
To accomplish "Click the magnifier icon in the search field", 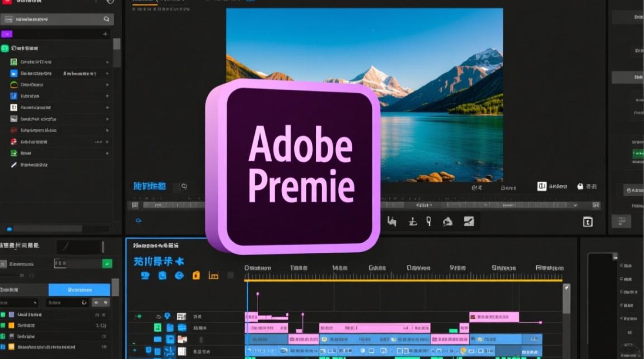I will (x=106, y=19).
